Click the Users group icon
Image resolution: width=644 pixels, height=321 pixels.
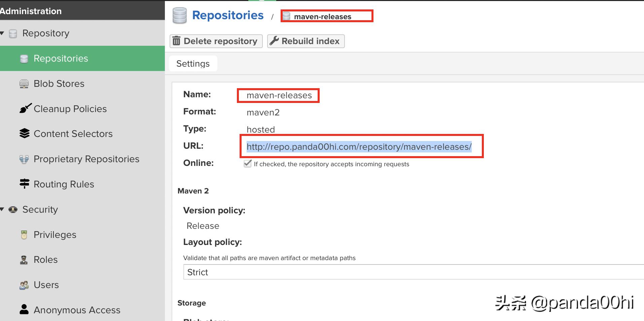click(x=24, y=285)
